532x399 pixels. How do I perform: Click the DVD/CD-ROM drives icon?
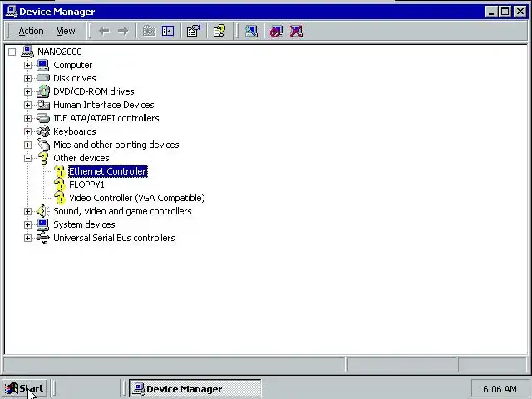(43, 91)
